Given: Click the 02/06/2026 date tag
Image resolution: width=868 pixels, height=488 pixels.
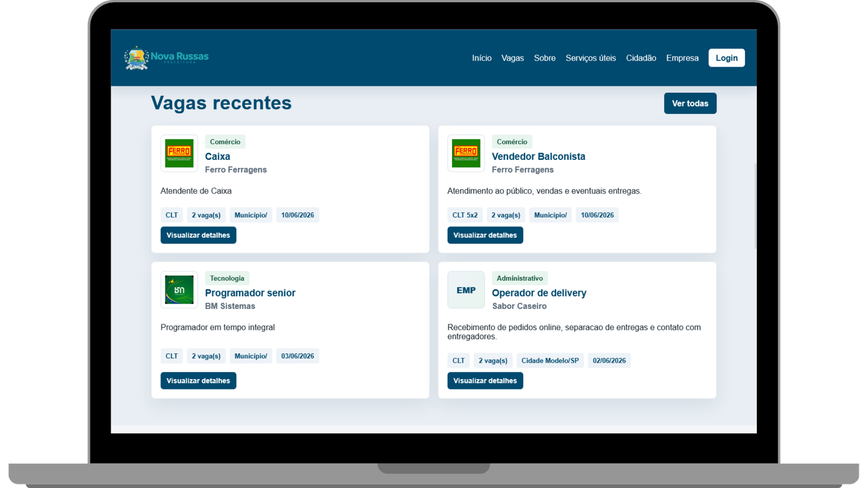Looking at the screenshot, I should [x=609, y=361].
